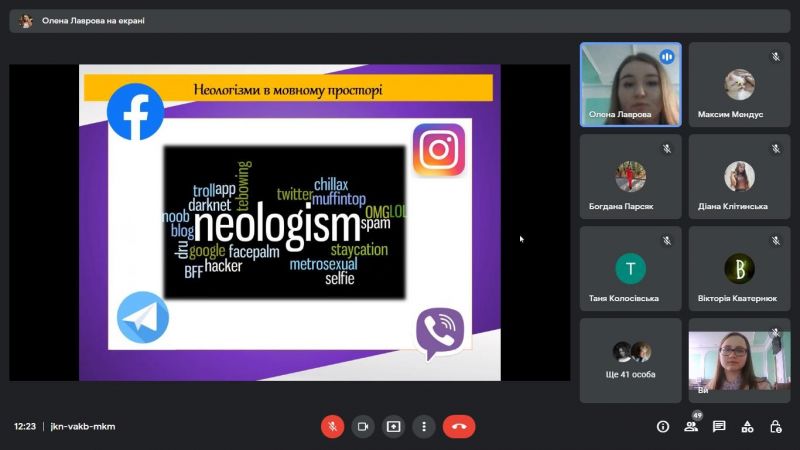Click muted mic icon on Богдана Парсяк tile
800x450 pixels.
667,148
